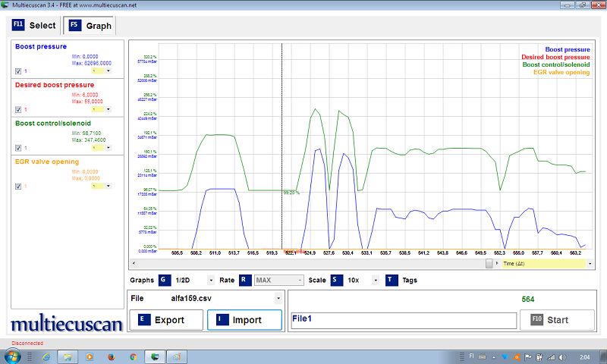Disable EGR valve opening checkbox

pyautogui.click(x=18, y=186)
